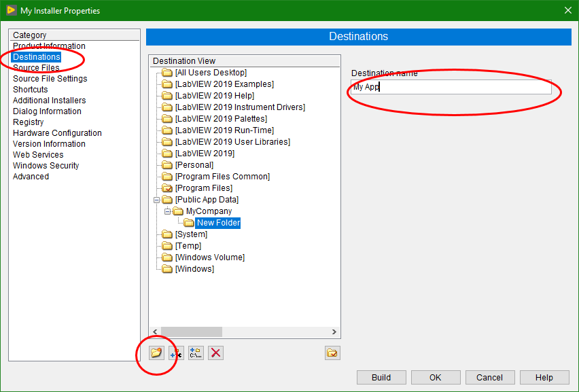This screenshot has width=579, height=392.
Task: Switch to the Source Files category
Action: point(36,67)
